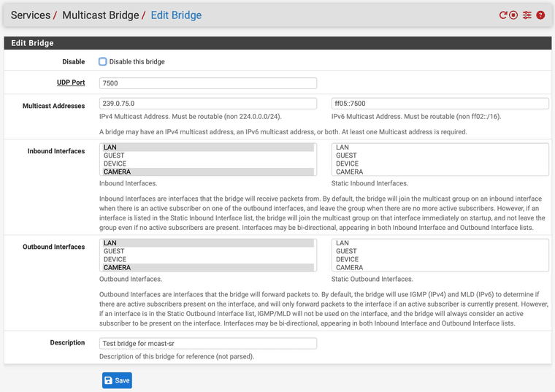Focus the IPv6 multicast address field
The width and height of the screenshot is (555, 392).
pyautogui.click(x=440, y=104)
